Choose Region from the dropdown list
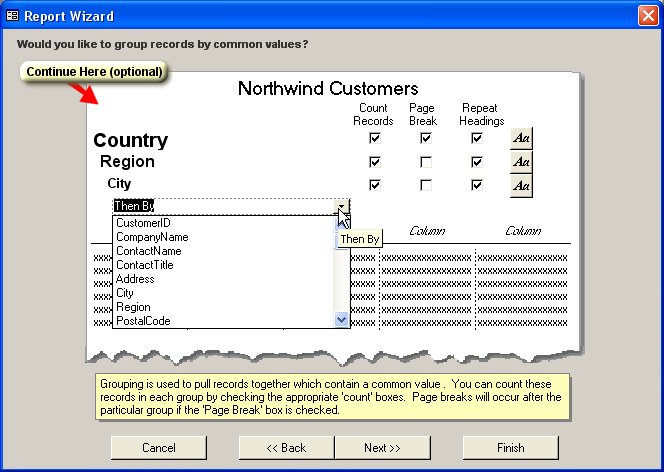 (x=224, y=306)
